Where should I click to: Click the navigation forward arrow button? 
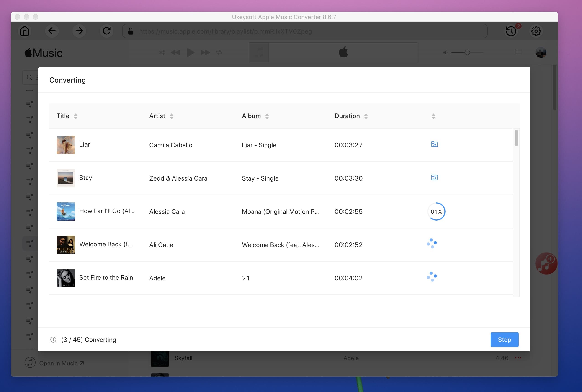[79, 31]
